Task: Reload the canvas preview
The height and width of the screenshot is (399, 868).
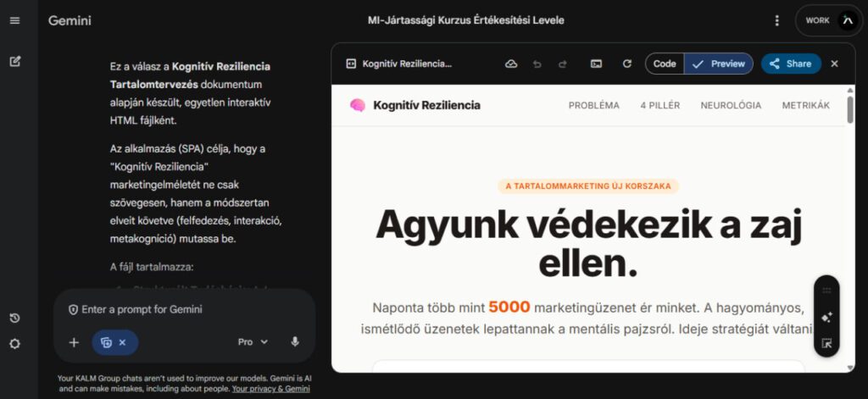Action: tap(626, 64)
